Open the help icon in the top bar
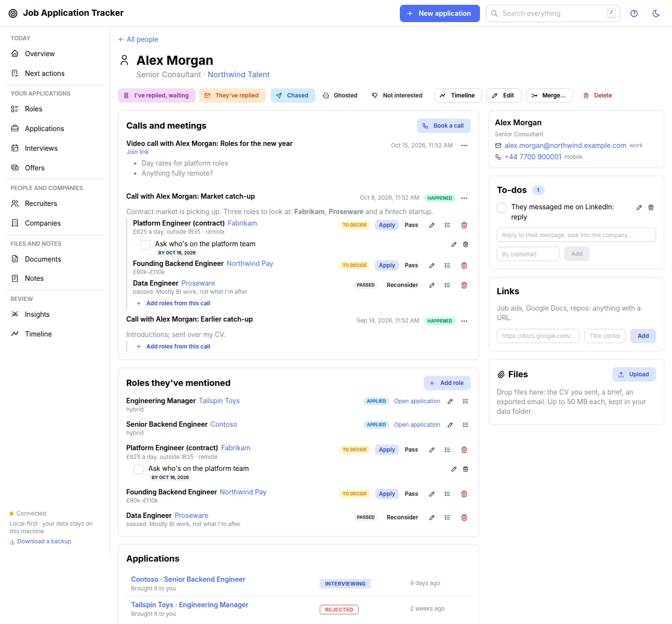This screenshot has height=624, width=672. click(x=634, y=13)
